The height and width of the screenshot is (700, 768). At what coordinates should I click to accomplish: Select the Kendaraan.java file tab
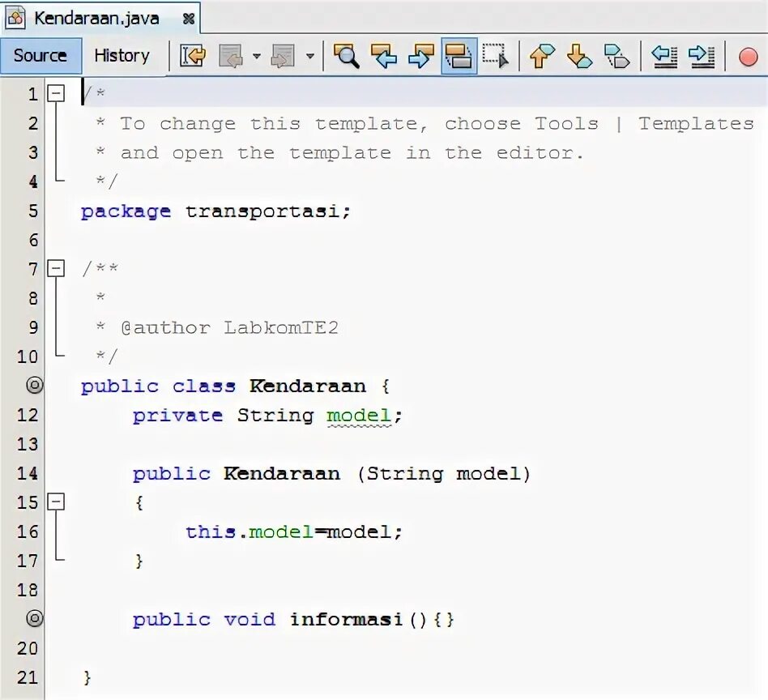tap(96, 18)
